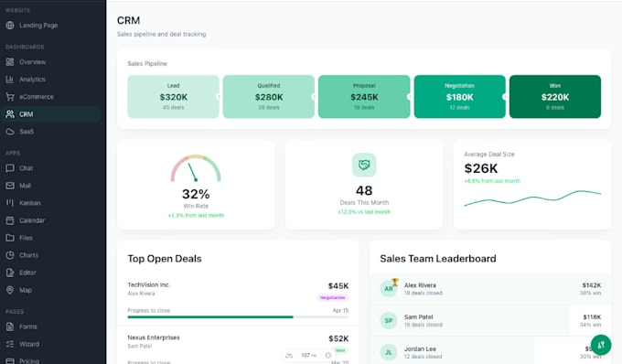Open the Analytics dashboard
The height and width of the screenshot is (364, 622).
point(32,80)
